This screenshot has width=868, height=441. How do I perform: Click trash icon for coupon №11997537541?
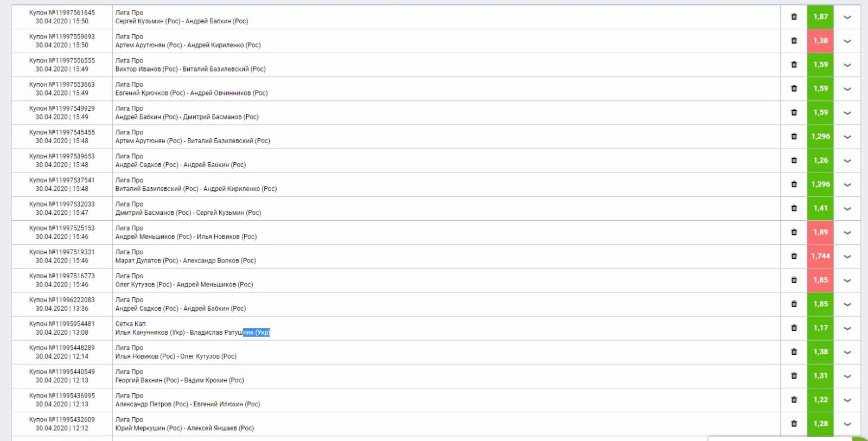coord(794,184)
